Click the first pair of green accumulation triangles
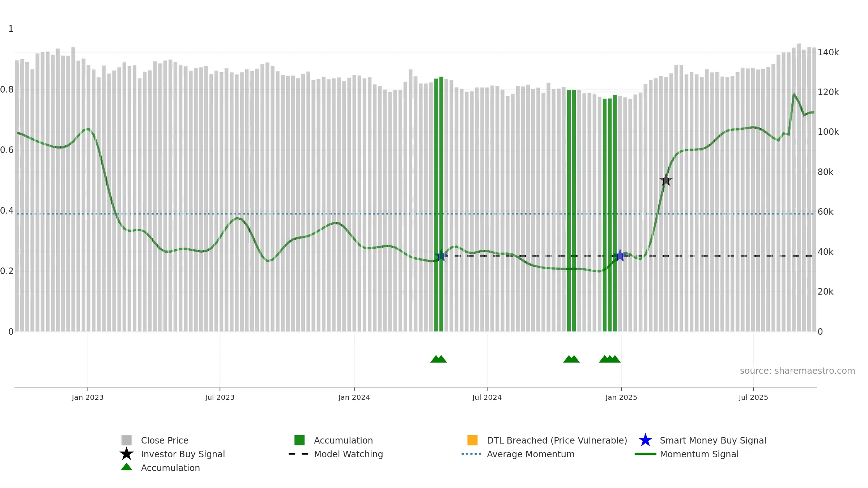This screenshot has height=488, width=868. point(438,359)
